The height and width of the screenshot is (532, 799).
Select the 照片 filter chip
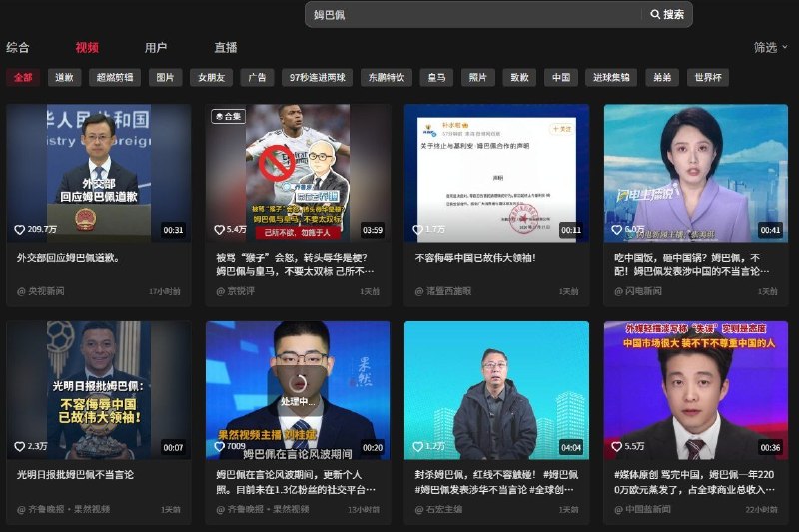pyautogui.click(x=478, y=78)
